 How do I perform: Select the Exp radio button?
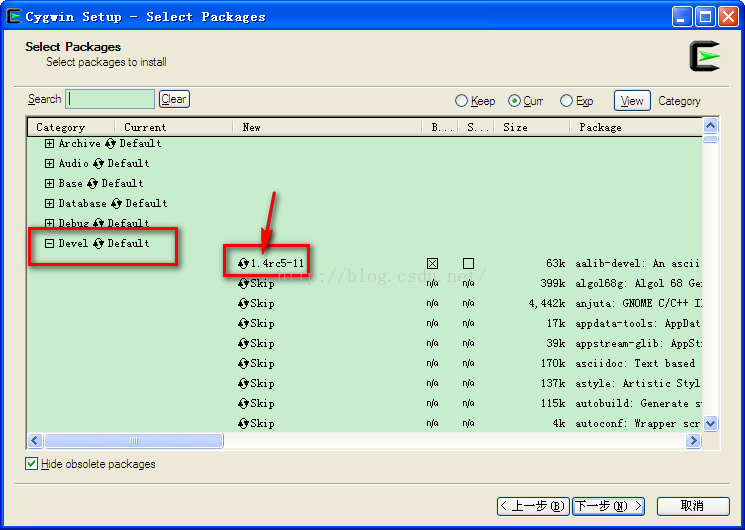coord(566,101)
